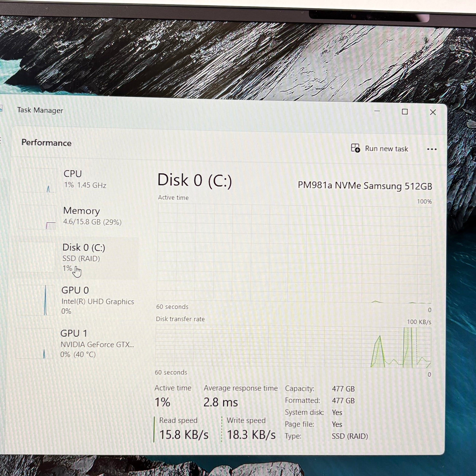Click the Run new task label
The height and width of the screenshot is (476, 476).
point(386,149)
